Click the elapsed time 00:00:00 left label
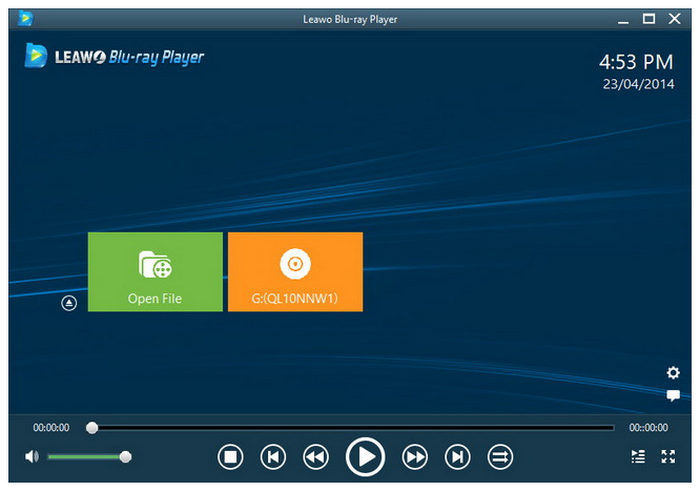 point(51,428)
